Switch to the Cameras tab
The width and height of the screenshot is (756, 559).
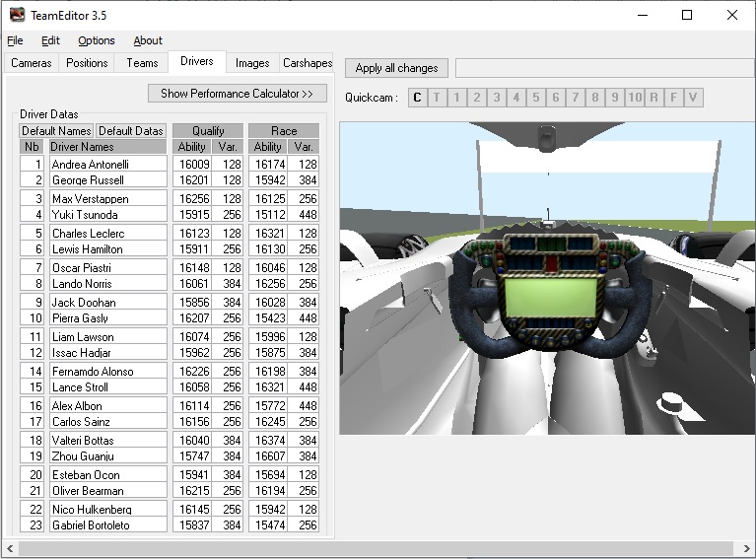pyautogui.click(x=32, y=63)
